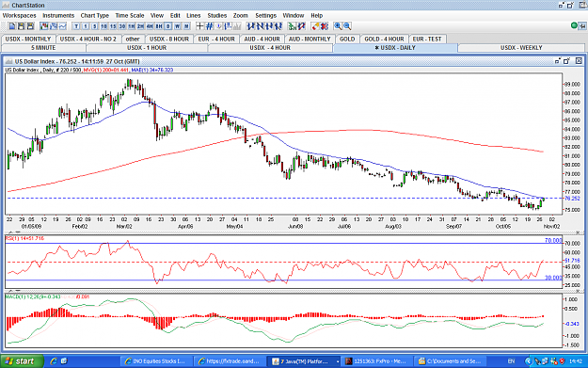Switch to GOLD workspace tab
588x368 pixels.
click(347, 39)
